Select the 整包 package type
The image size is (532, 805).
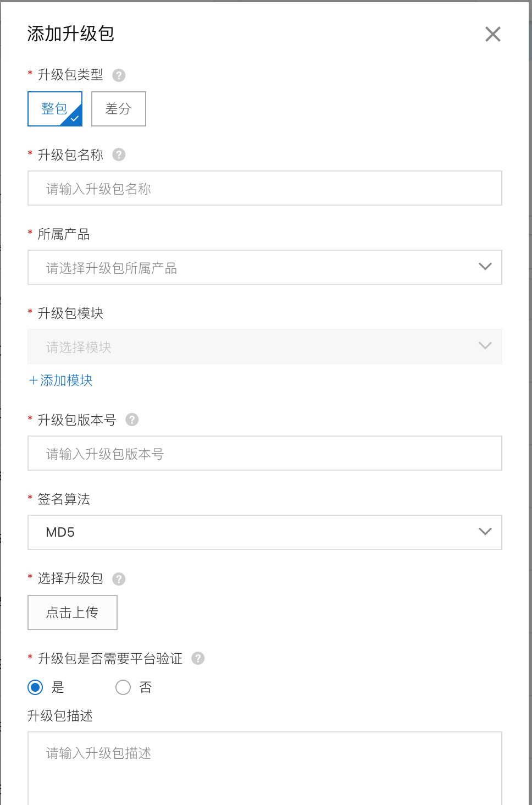tap(55, 109)
